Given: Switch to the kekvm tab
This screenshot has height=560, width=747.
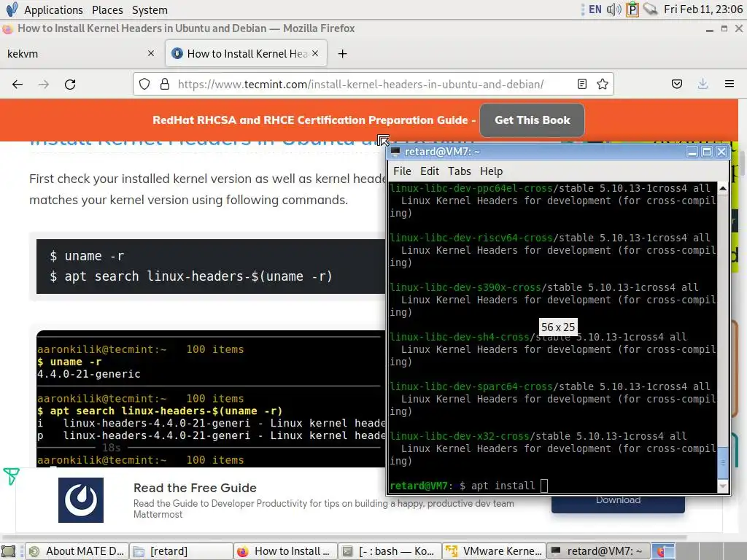Looking at the screenshot, I should [x=82, y=53].
